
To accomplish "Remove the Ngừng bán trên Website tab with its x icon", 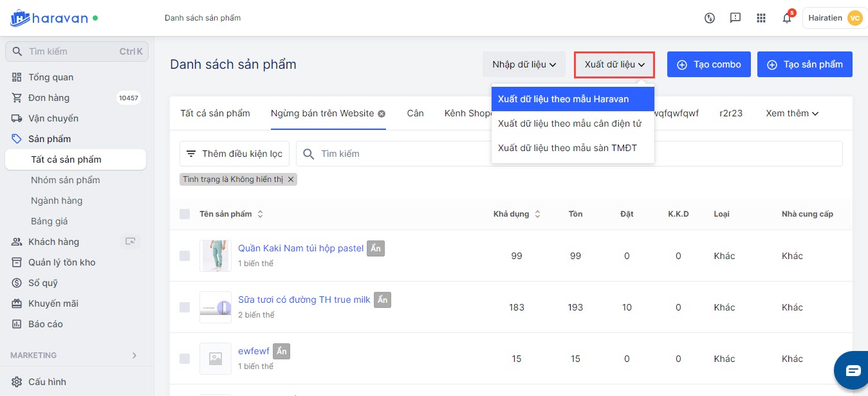I will coord(382,114).
